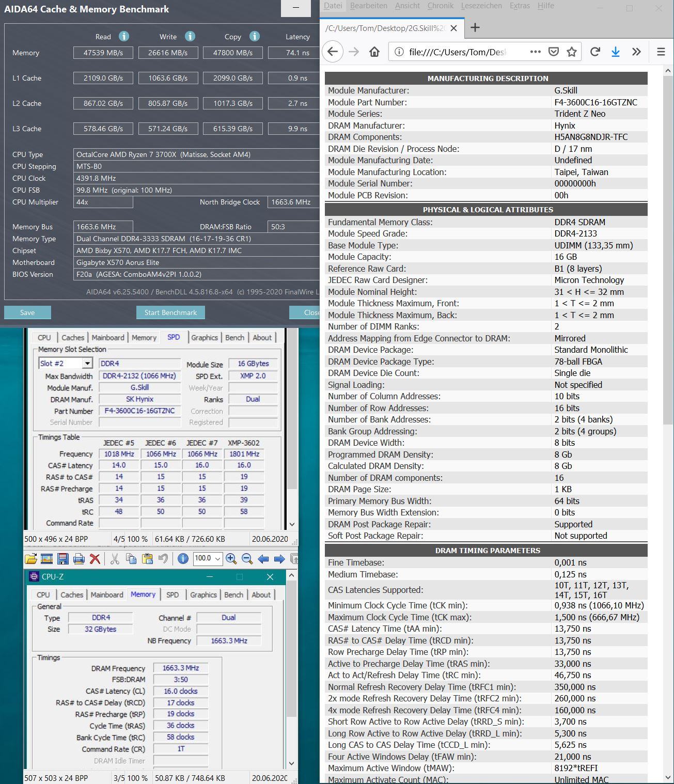Click Close button in AIDA64
The height and width of the screenshot is (784, 674).
coord(305,312)
